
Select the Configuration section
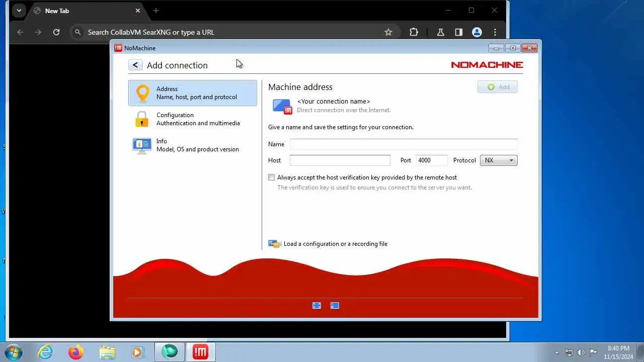[x=193, y=119]
